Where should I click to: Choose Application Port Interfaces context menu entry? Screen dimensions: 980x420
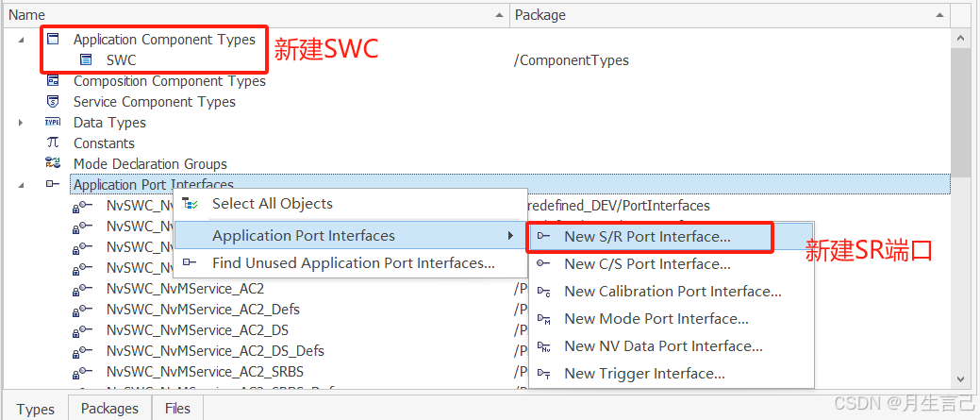point(351,236)
